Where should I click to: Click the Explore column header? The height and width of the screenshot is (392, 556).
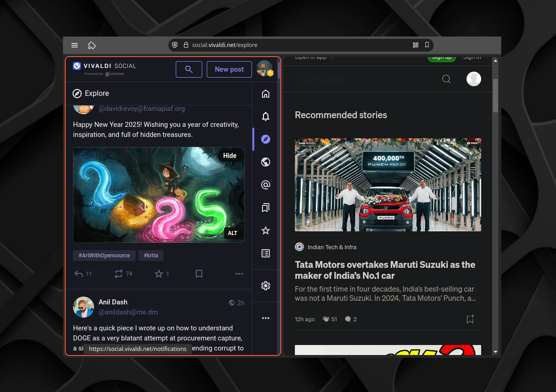pos(159,93)
